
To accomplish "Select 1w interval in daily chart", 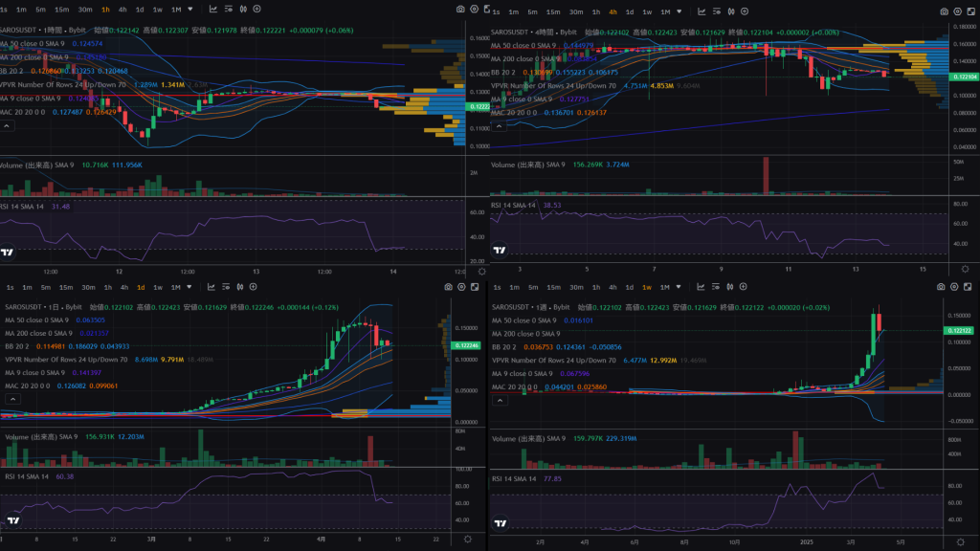I will 158,287.
